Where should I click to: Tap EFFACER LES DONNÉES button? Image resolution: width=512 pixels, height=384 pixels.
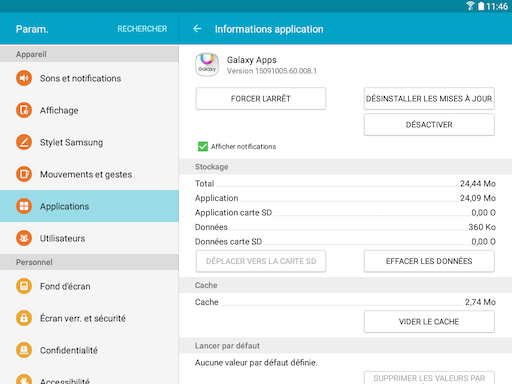click(x=429, y=261)
